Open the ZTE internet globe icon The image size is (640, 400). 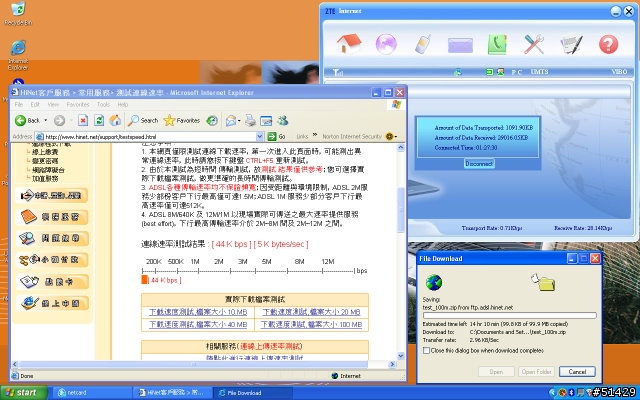pyautogui.click(x=386, y=44)
